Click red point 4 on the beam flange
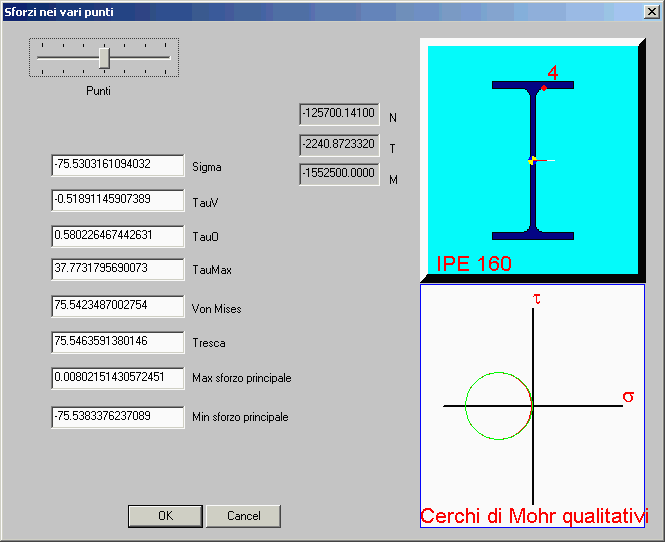665x542 pixels. (x=544, y=88)
